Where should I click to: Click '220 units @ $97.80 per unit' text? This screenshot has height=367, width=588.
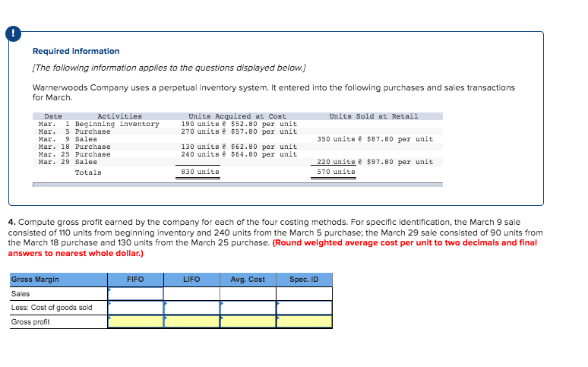(375, 162)
